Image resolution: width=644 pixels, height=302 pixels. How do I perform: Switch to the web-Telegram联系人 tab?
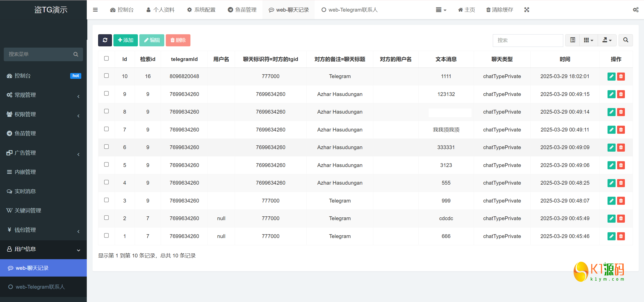click(349, 10)
